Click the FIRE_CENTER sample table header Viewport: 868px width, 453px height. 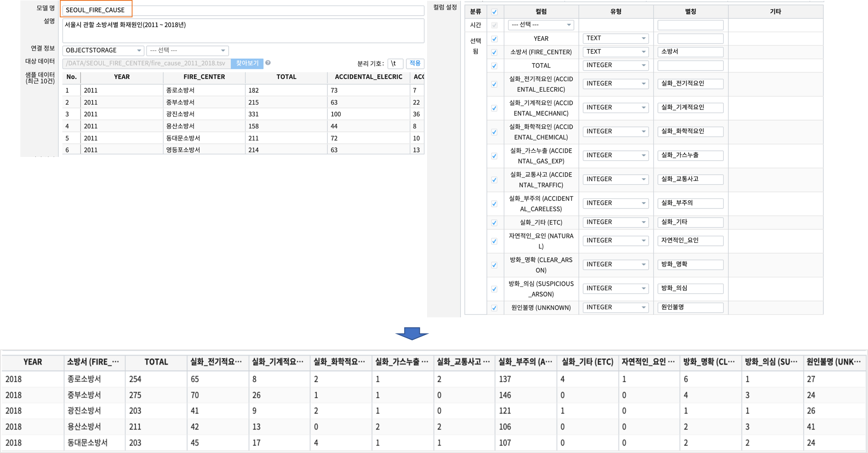[x=204, y=77]
